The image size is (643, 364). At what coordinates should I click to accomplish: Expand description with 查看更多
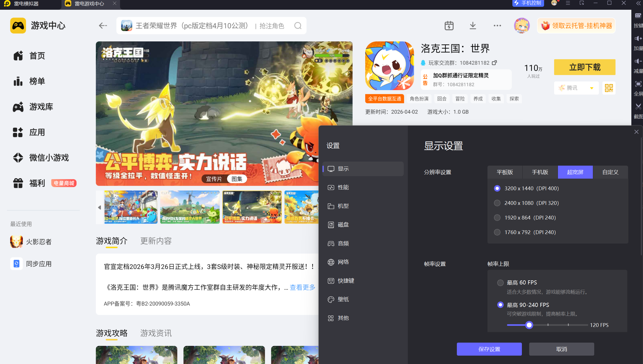(x=302, y=287)
